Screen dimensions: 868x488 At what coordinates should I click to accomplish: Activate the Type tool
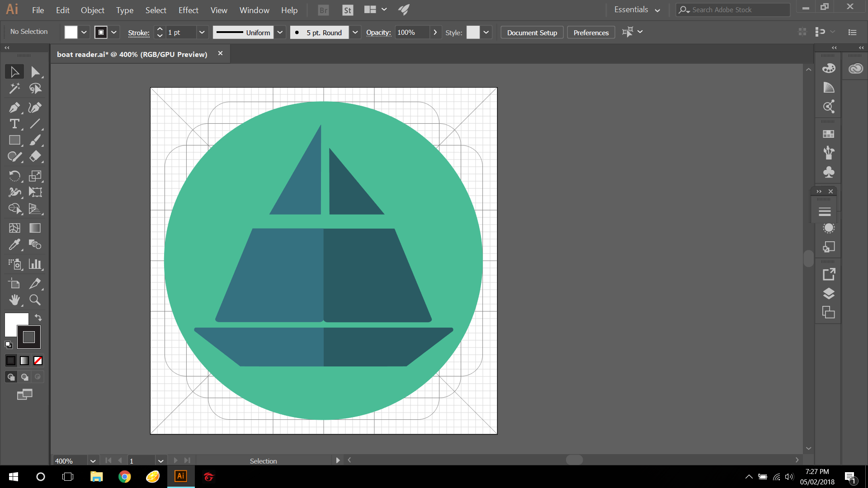click(x=14, y=124)
